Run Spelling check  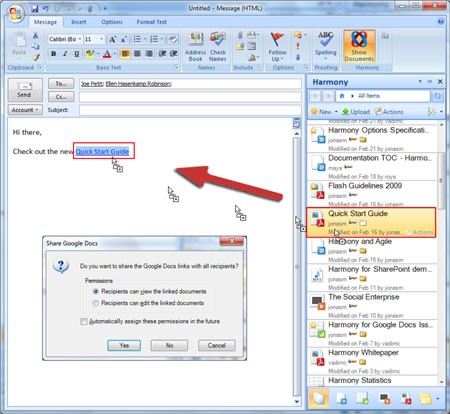tap(325, 45)
